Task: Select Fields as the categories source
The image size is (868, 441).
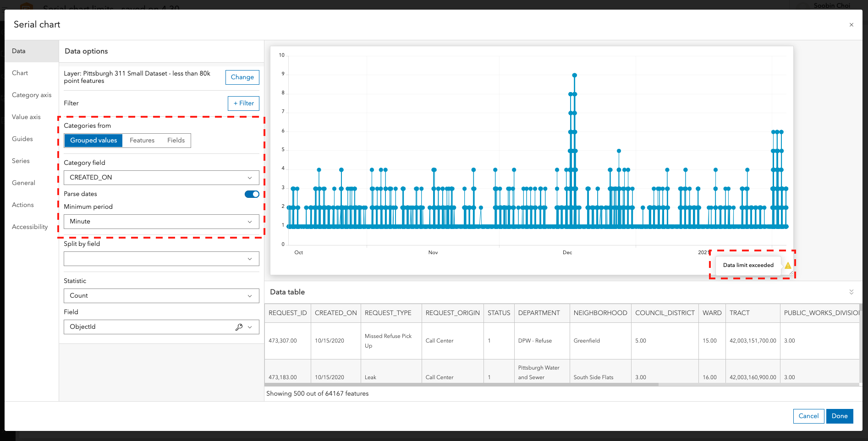Action: (176, 140)
